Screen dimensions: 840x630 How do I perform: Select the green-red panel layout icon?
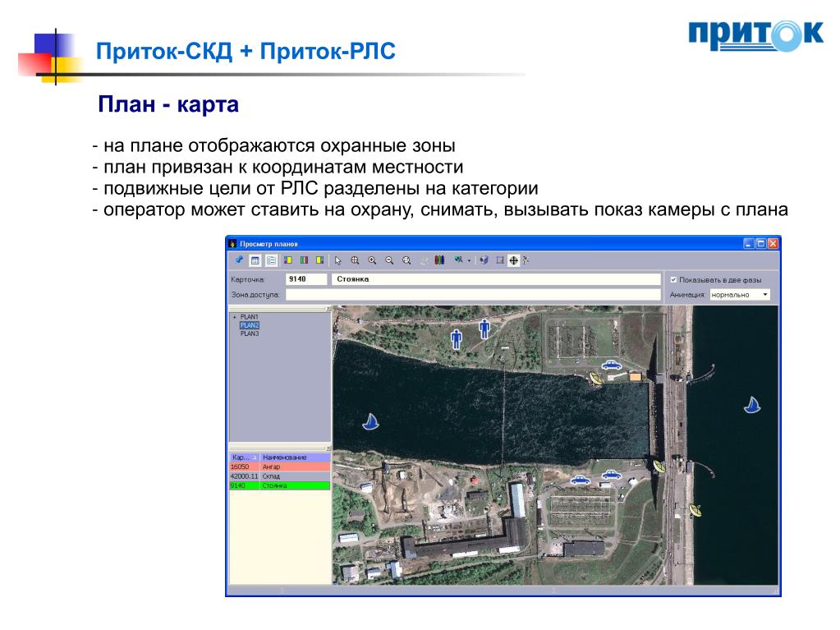click(304, 260)
